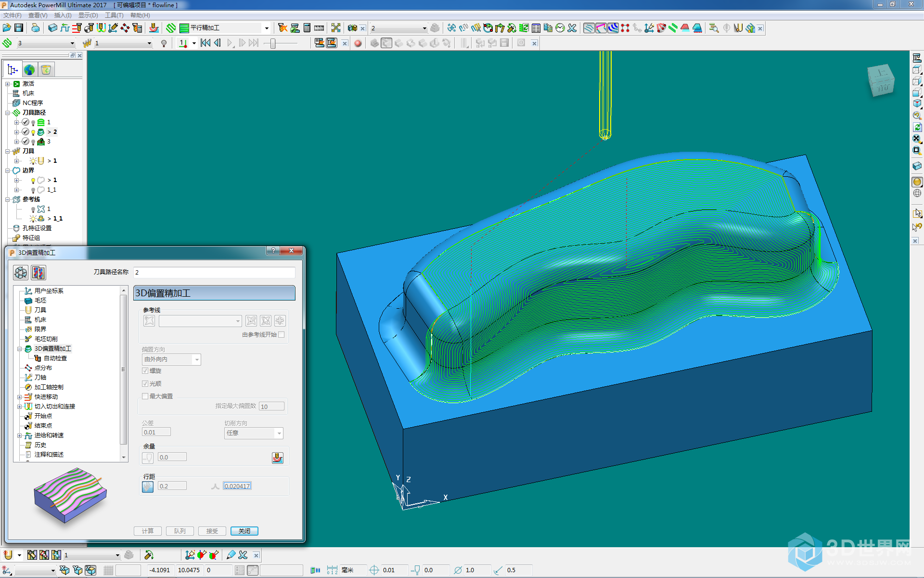Open the 帮助(H) menu
Screen dimensions: 924x578
click(140, 15)
